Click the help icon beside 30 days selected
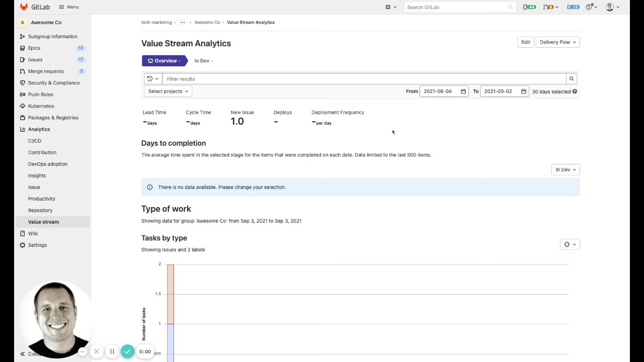The image size is (644, 362). click(x=575, y=92)
